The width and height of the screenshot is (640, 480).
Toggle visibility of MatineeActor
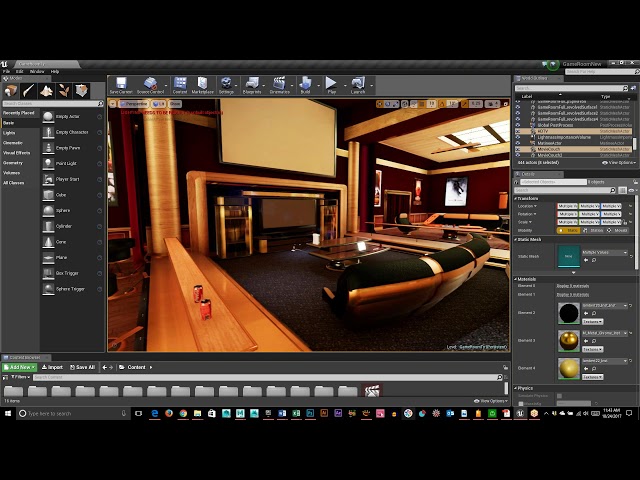518,143
